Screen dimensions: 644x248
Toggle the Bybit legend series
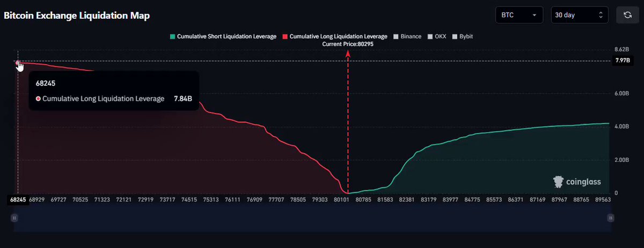[x=462, y=36]
